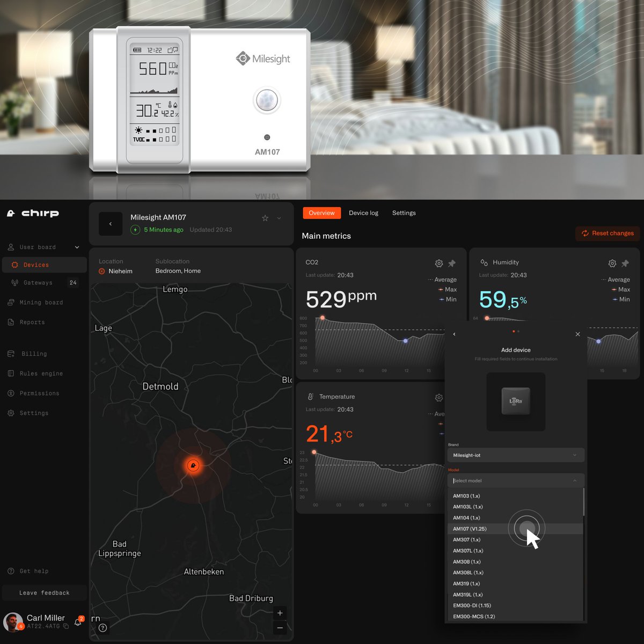This screenshot has height=644, width=644.
Task: Switch to the Device log tab
Action: [363, 213]
